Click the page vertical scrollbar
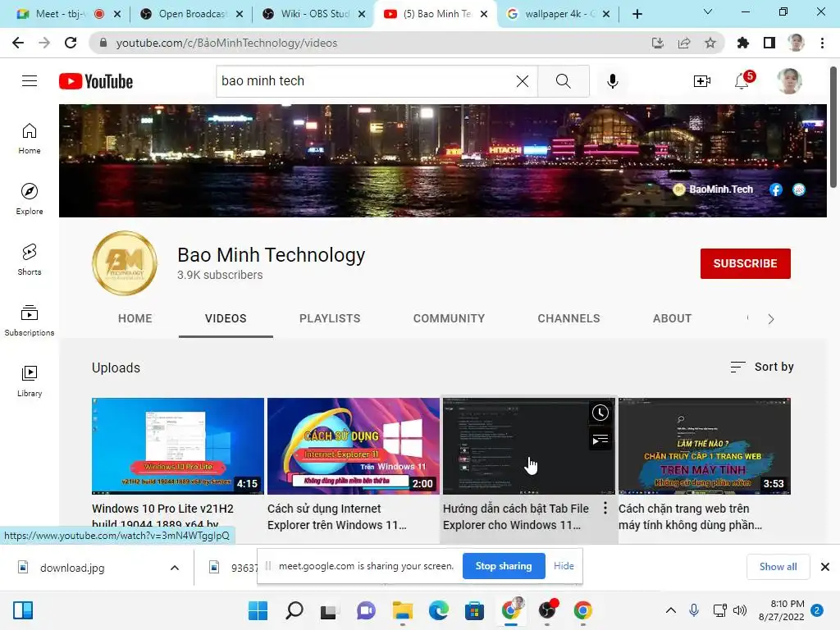This screenshot has height=630, width=840. [833, 127]
